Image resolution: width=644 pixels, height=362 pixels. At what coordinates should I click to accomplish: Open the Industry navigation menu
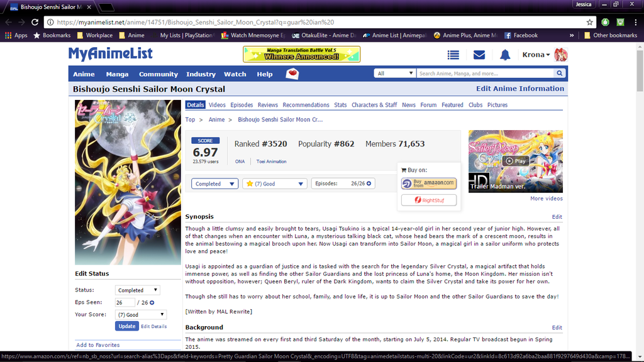click(201, 74)
